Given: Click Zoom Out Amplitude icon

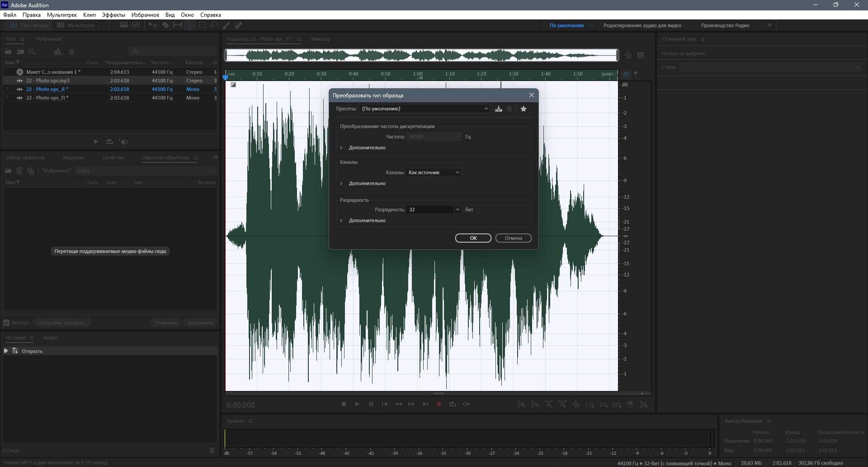Looking at the screenshot, I should tap(535, 405).
